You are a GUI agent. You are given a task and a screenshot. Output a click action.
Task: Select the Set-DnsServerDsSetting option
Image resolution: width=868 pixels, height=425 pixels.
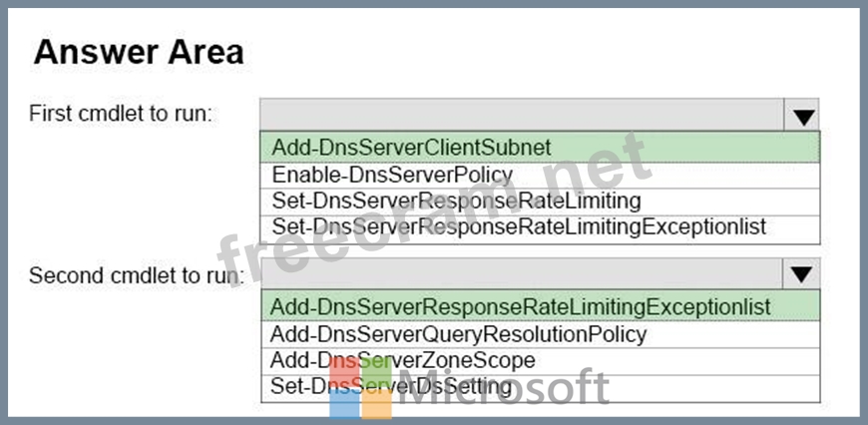coord(391,385)
